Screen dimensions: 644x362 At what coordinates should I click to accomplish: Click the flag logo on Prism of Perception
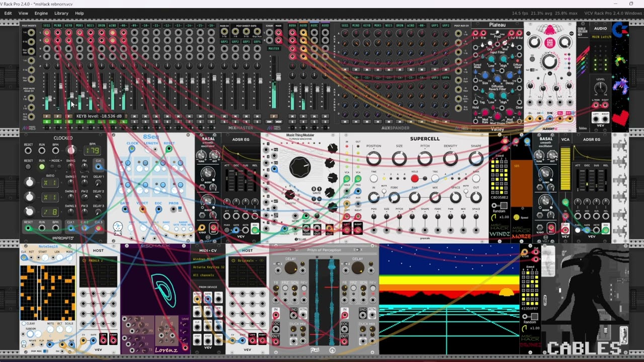pos(316,350)
